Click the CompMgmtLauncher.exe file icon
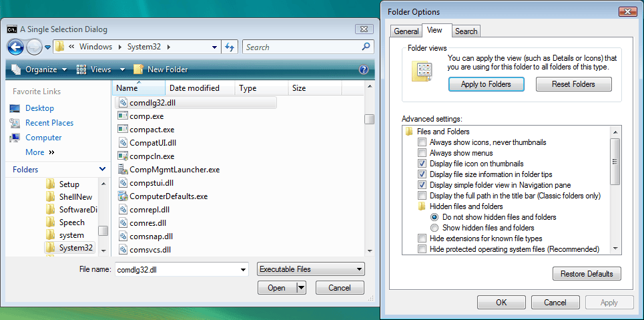The height and width of the screenshot is (320, 644). click(123, 169)
